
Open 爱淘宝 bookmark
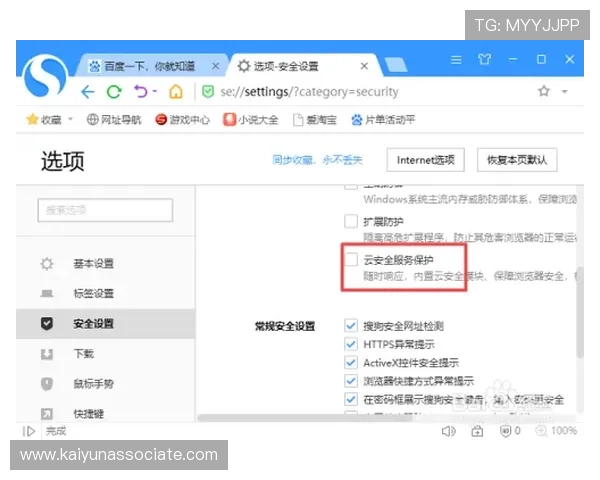tap(315, 120)
